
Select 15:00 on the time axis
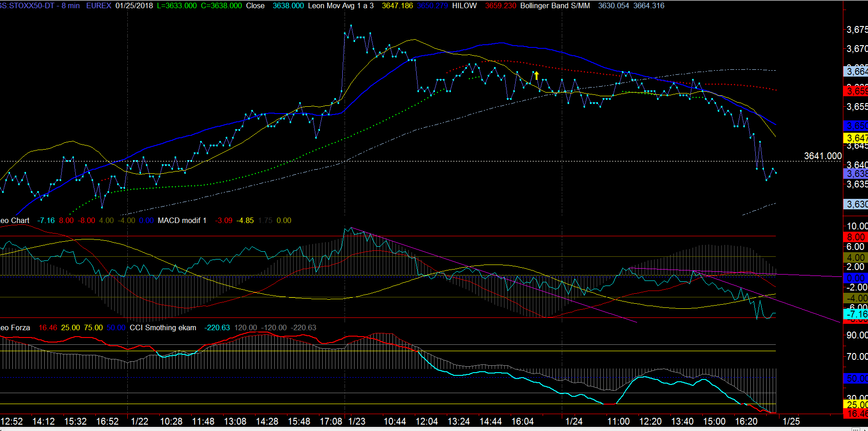tap(714, 421)
